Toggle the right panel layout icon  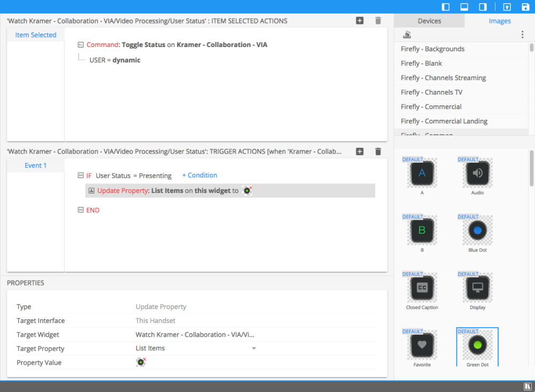point(483,7)
